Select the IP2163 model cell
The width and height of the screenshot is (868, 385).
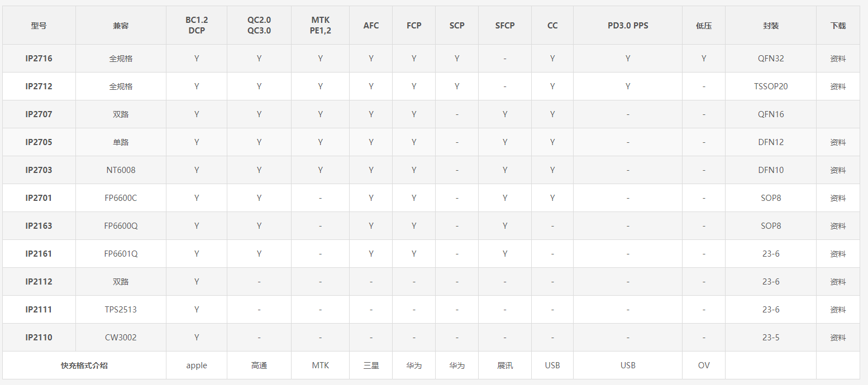click(x=39, y=226)
